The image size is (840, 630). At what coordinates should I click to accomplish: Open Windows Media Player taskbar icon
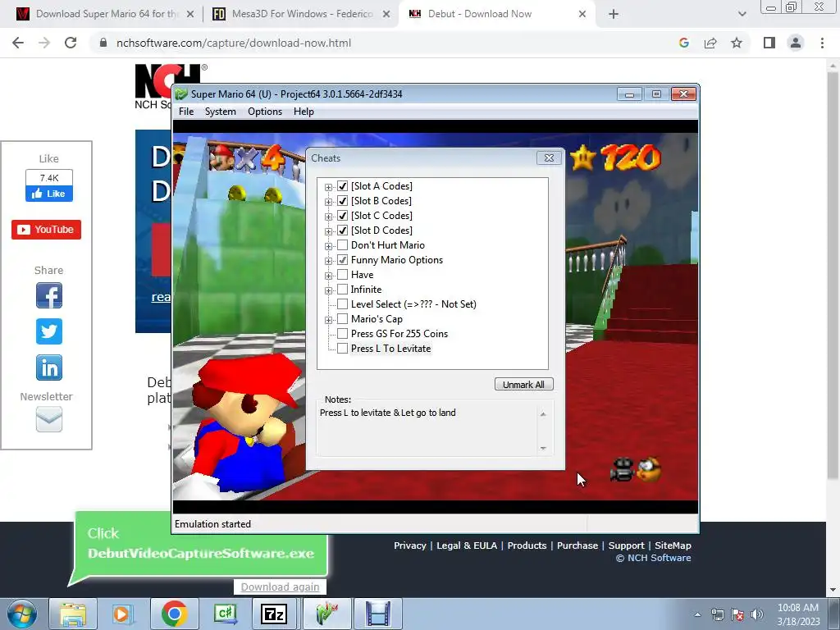123,614
